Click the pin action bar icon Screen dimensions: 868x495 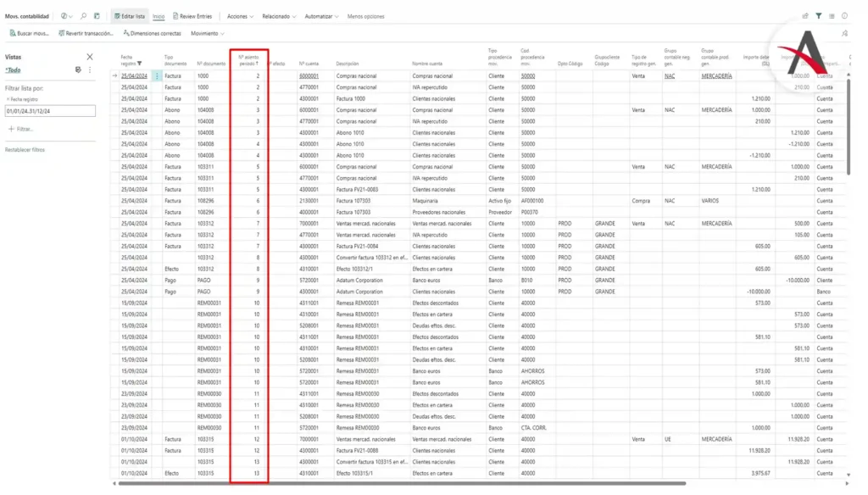[844, 33]
